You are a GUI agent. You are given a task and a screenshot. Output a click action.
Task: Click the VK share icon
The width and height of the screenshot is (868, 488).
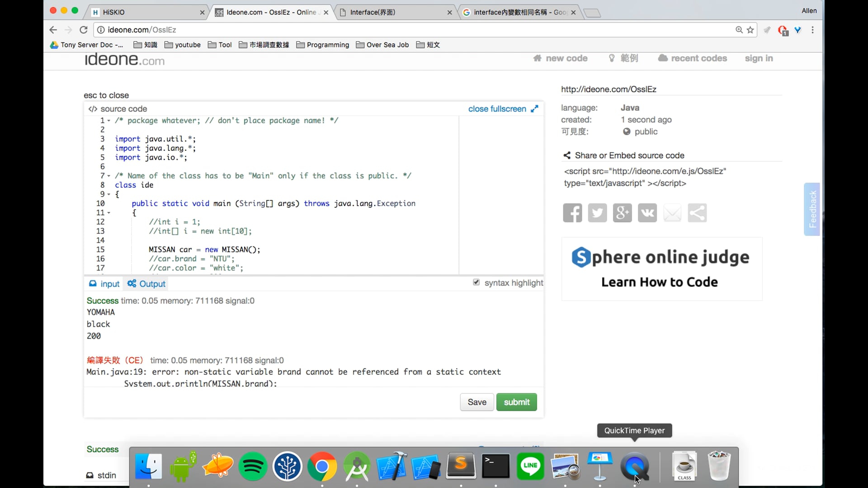click(x=647, y=213)
